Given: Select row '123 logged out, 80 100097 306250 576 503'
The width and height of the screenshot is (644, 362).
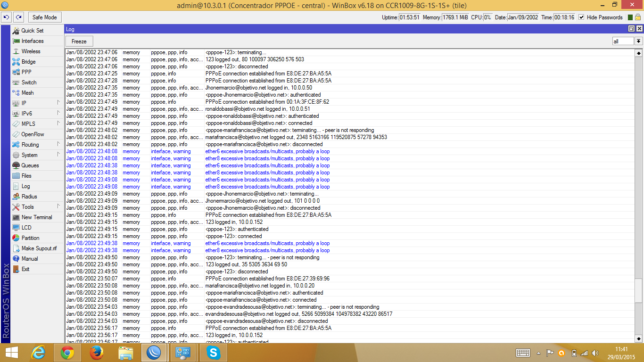Looking at the screenshot, I should coord(350,59).
